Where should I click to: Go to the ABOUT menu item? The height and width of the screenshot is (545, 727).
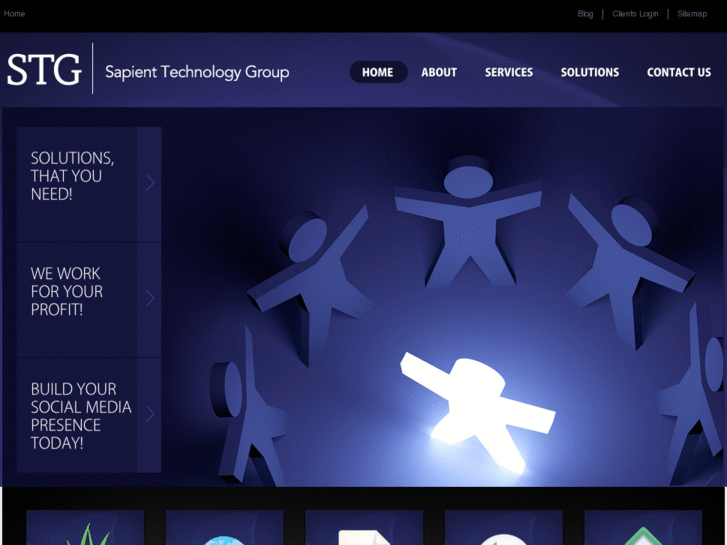coord(439,72)
